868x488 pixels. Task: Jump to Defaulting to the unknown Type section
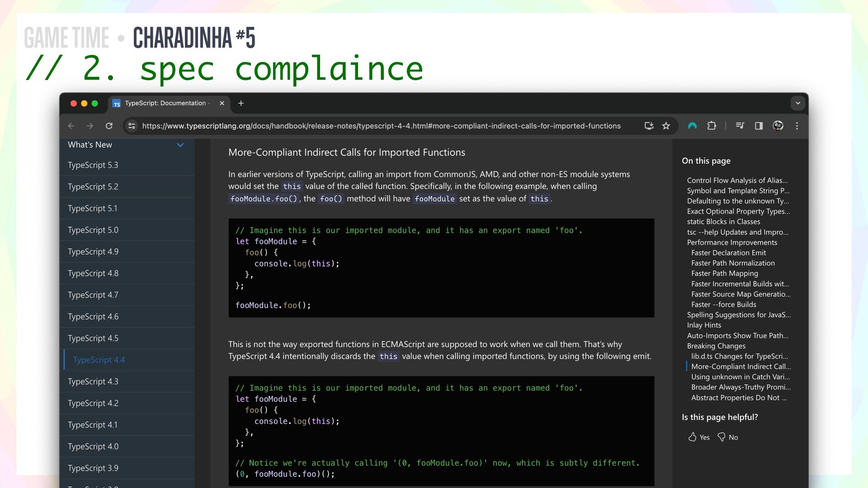click(738, 201)
